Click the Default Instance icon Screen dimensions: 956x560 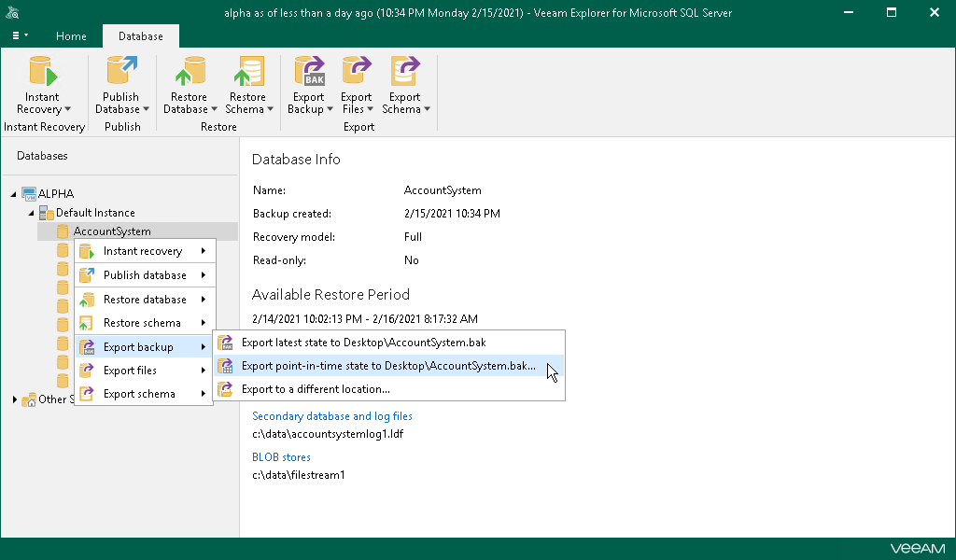tap(47, 213)
